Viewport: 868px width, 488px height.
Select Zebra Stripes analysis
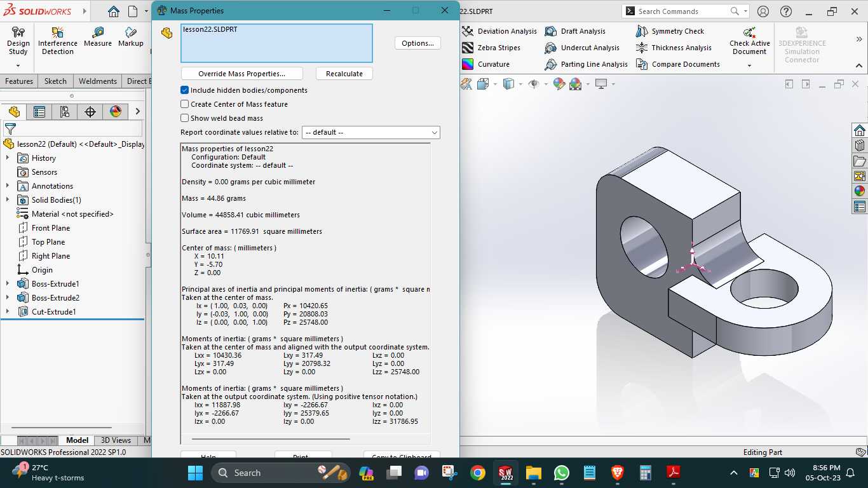point(491,48)
